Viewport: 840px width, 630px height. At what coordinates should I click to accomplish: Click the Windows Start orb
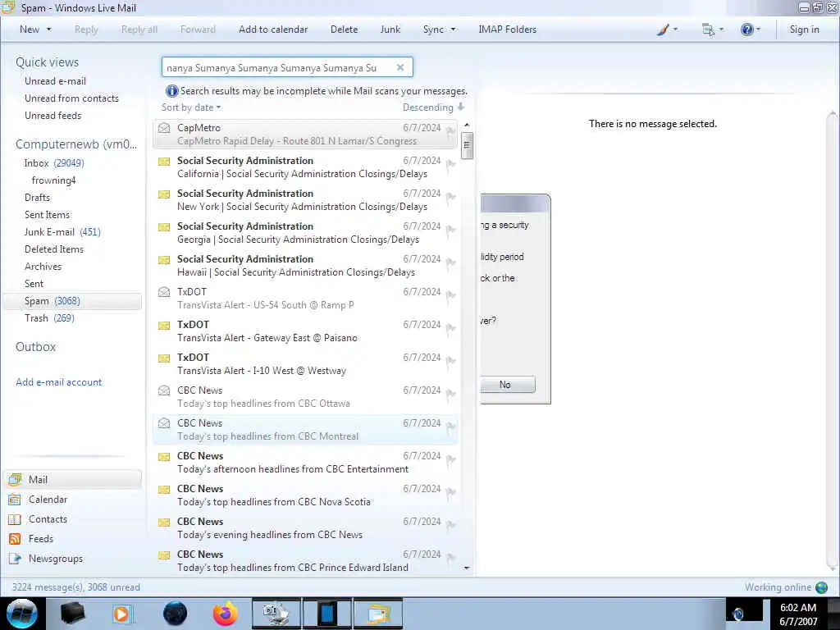pyautogui.click(x=21, y=614)
